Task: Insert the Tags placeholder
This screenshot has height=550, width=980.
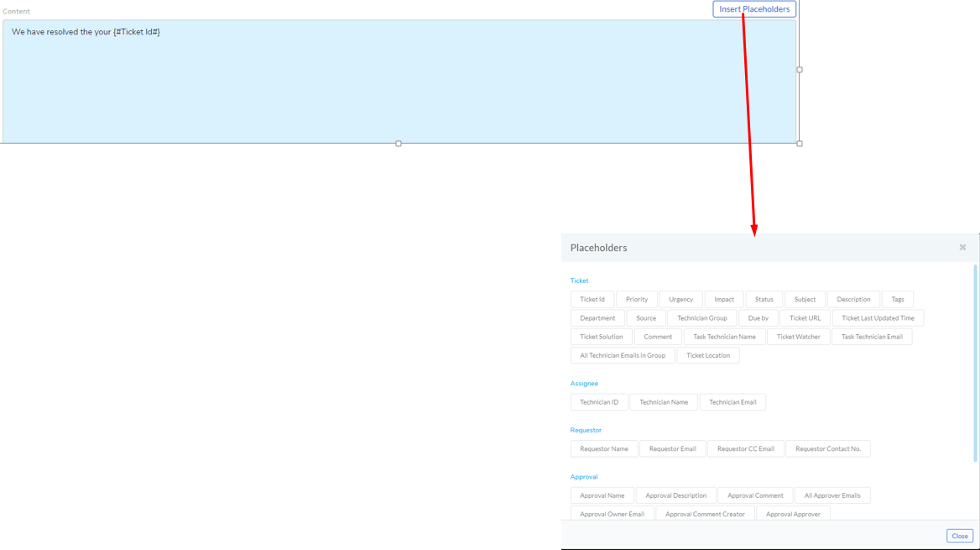Action: point(898,300)
